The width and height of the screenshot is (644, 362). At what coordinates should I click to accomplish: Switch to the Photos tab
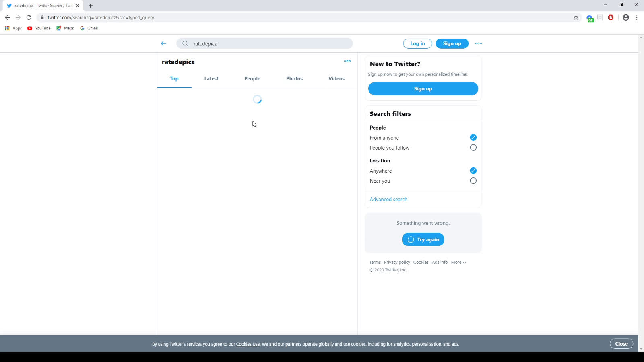pyautogui.click(x=294, y=79)
